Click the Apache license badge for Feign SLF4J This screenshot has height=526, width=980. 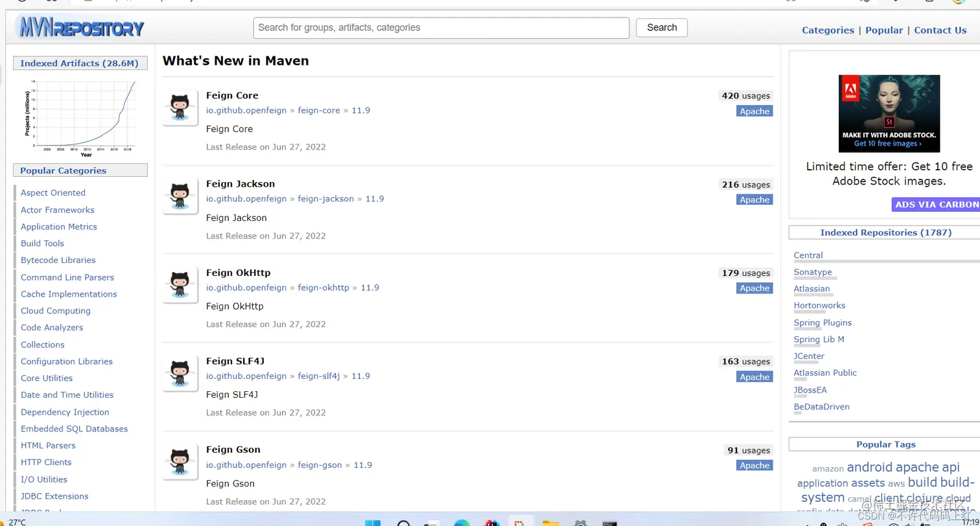pos(754,377)
